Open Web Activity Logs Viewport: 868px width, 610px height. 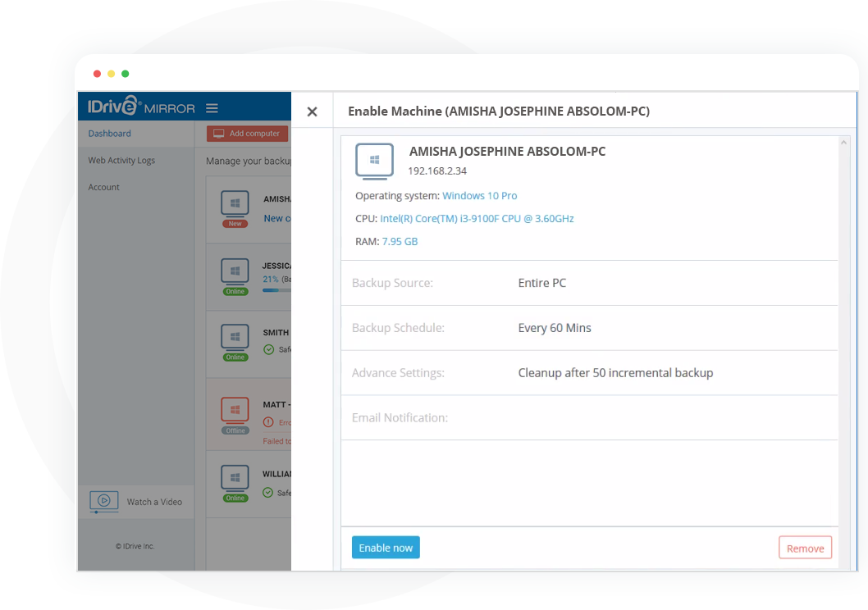pyautogui.click(x=121, y=160)
